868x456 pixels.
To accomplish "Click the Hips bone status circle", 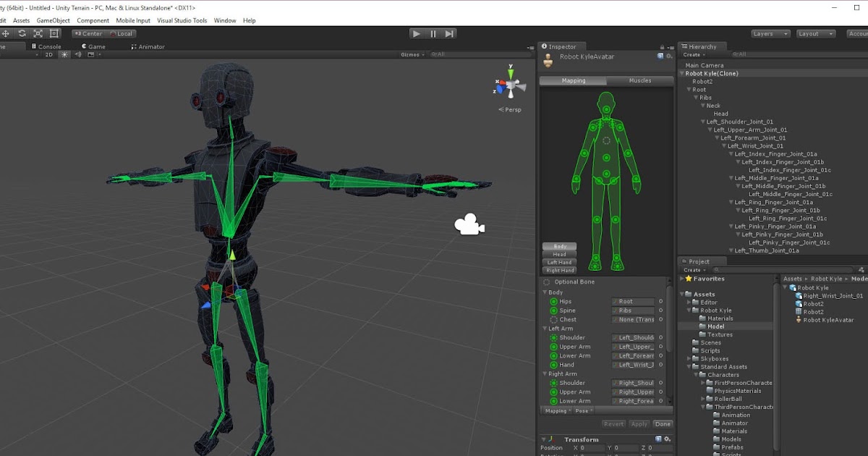I will [553, 301].
